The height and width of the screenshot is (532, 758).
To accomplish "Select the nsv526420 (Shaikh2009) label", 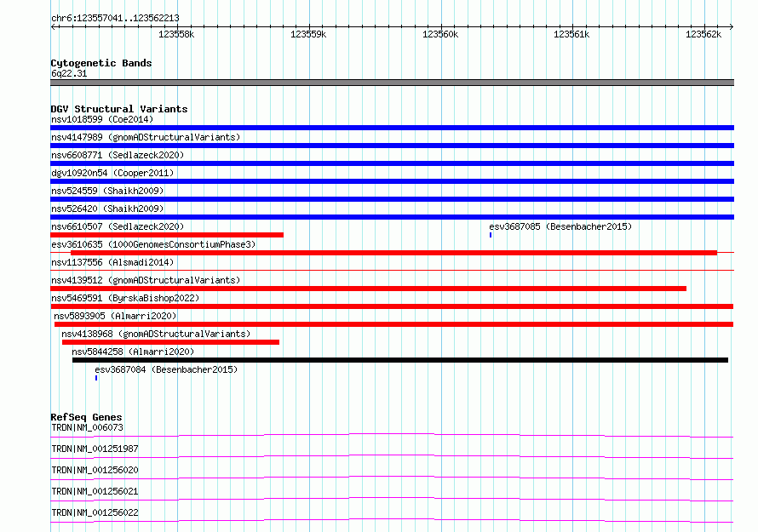I will [x=107, y=209].
